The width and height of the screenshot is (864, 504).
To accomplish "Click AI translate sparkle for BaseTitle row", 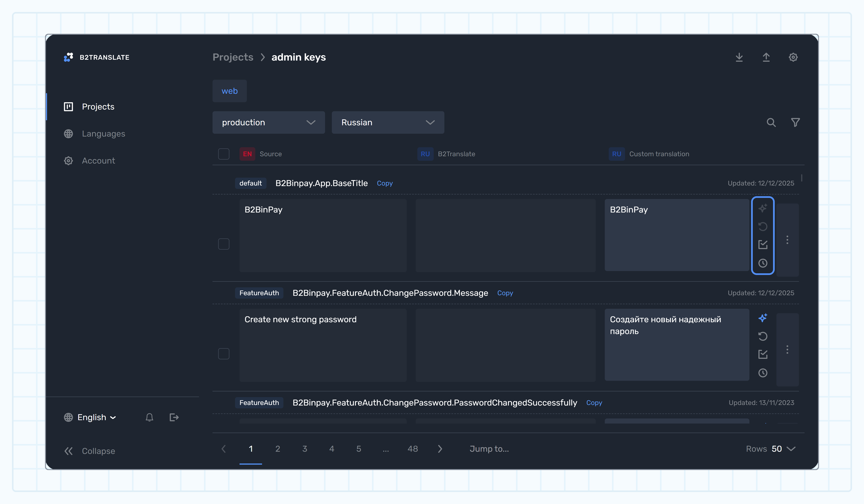I will point(763,208).
